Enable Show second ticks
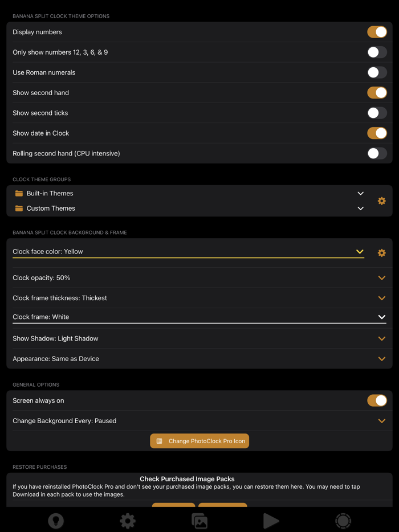Image resolution: width=399 pixels, height=532 pixels. pos(377,113)
